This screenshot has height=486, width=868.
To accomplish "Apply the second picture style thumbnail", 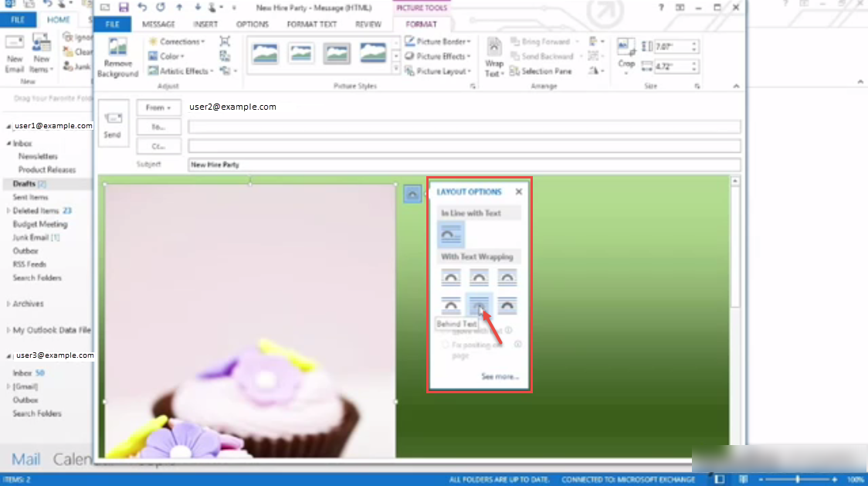I will (300, 54).
